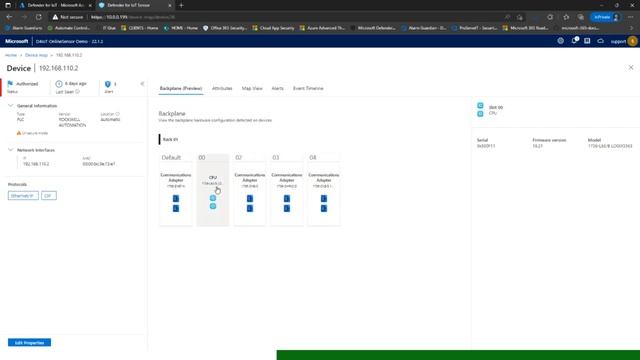Click the Location info icon
Image resolution: width=640 pixels, height=360 pixels.
(x=118, y=114)
